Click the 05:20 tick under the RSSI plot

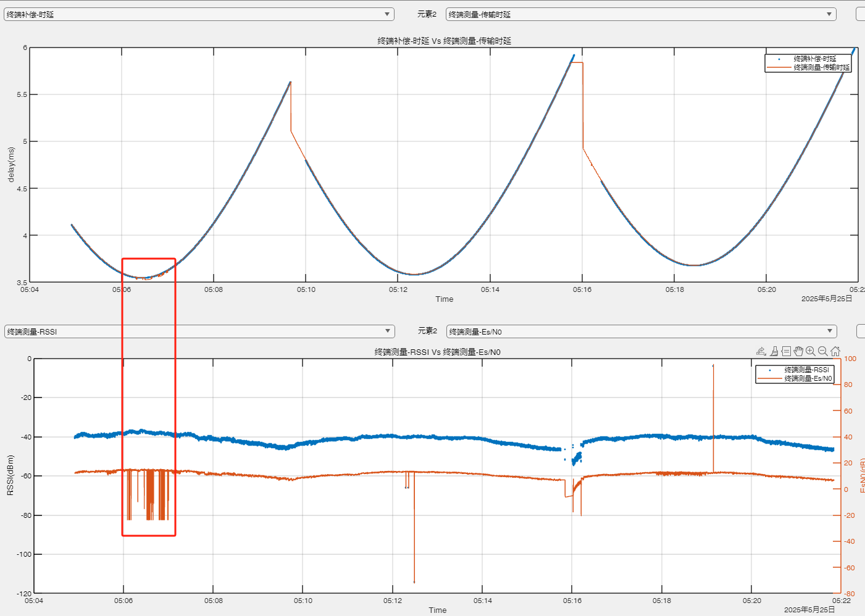click(752, 601)
